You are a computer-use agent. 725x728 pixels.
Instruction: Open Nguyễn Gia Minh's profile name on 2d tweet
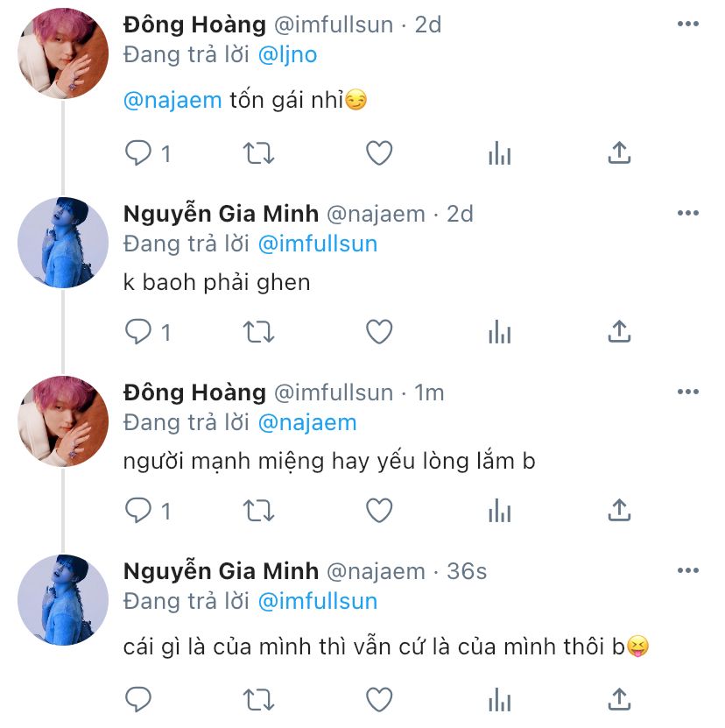pyautogui.click(x=221, y=213)
